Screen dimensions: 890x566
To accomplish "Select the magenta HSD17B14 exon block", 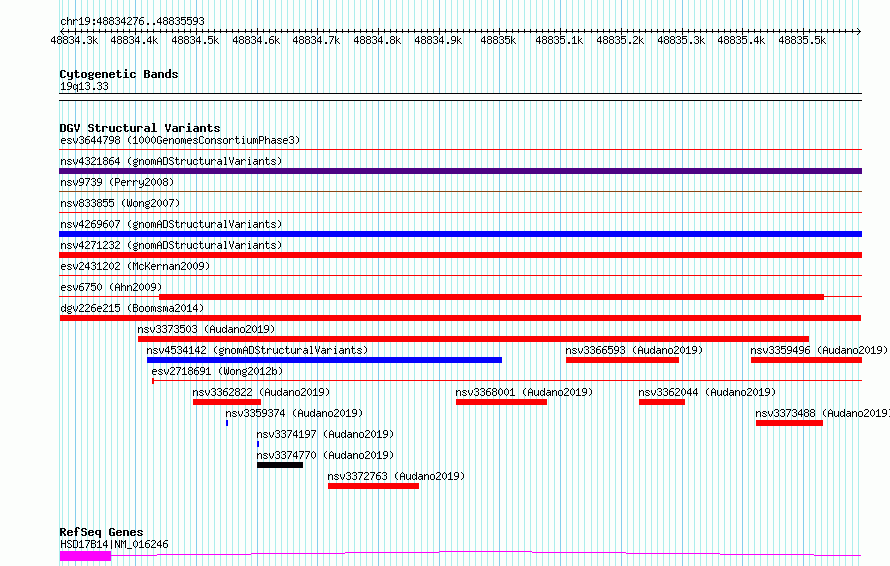I will point(85,556).
